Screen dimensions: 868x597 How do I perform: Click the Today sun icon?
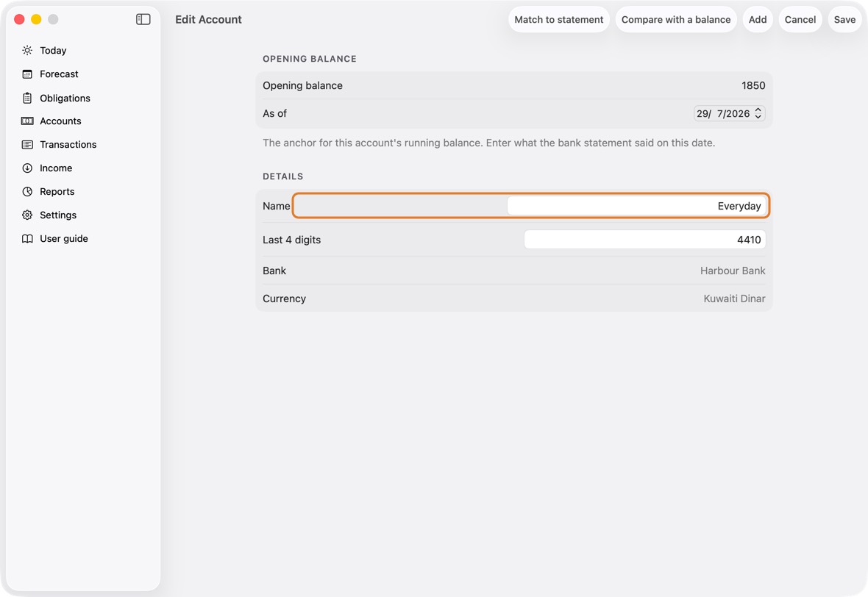[x=27, y=50]
